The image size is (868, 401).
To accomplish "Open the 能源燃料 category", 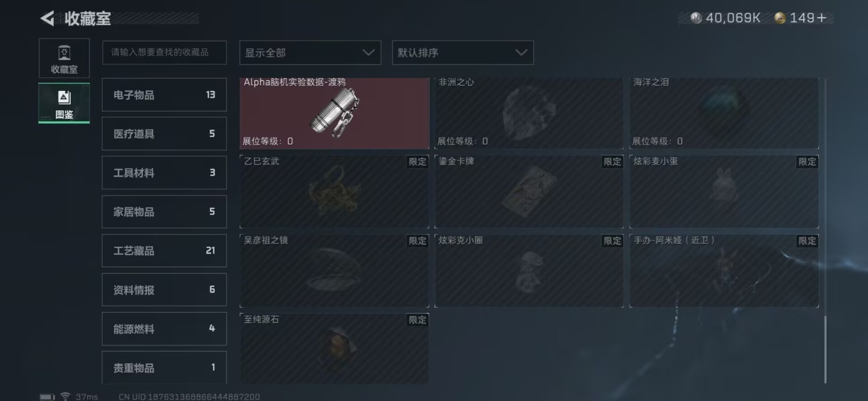I will point(164,329).
